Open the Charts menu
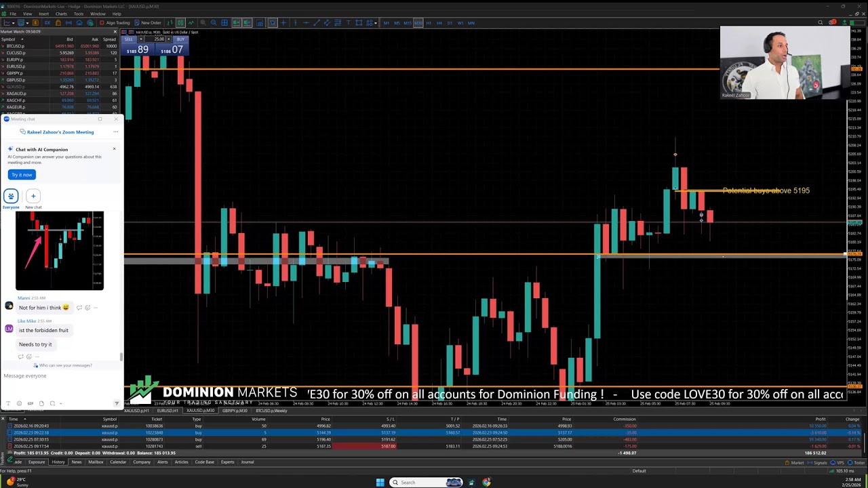Viewport: 868px width, 488px height. pos(61,14)
